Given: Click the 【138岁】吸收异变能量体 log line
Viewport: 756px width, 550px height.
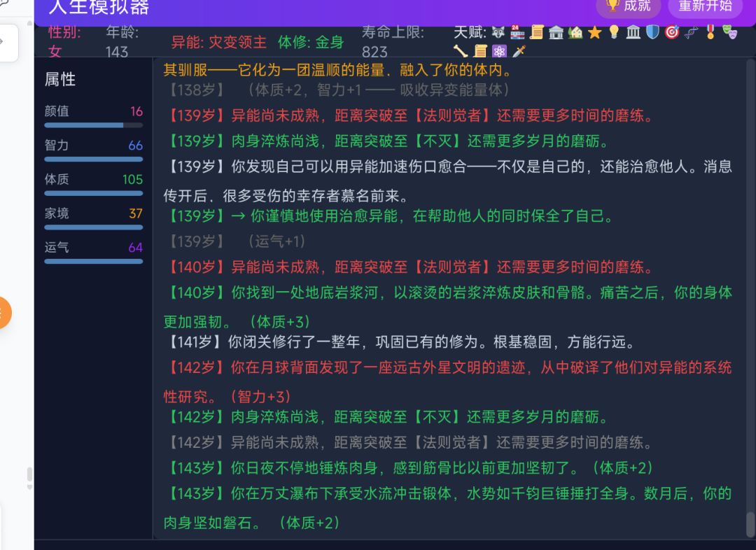Looking at the screenshot, I should [x=337, y=90].
